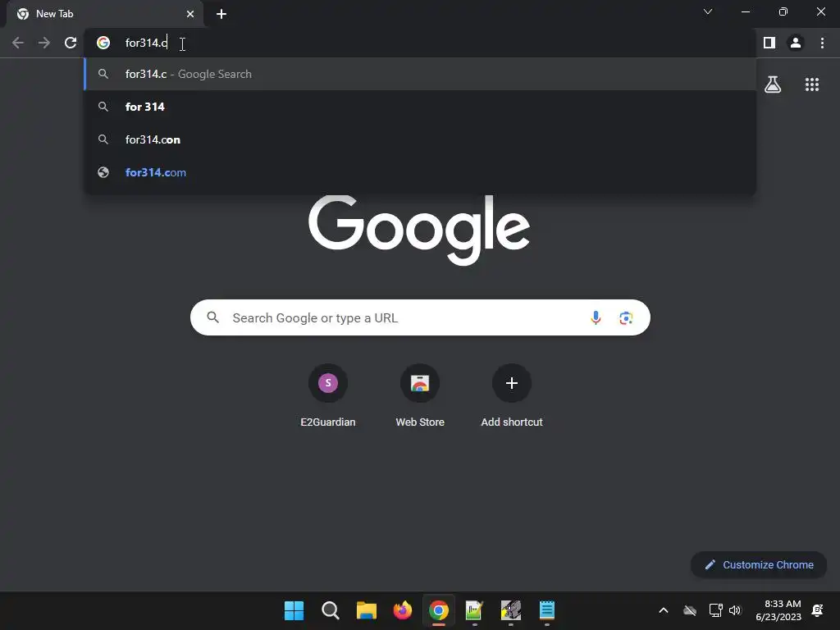Open Customize Chrome
Viewport: 840px width, 630px height.
759,564
